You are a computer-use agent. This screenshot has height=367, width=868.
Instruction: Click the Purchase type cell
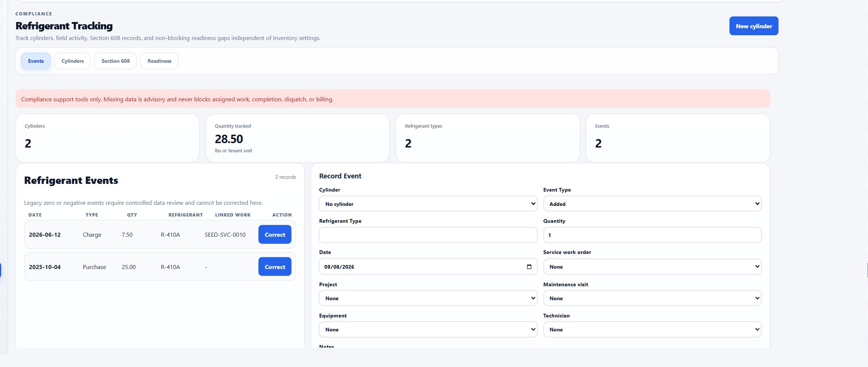[x=94, y=267]
